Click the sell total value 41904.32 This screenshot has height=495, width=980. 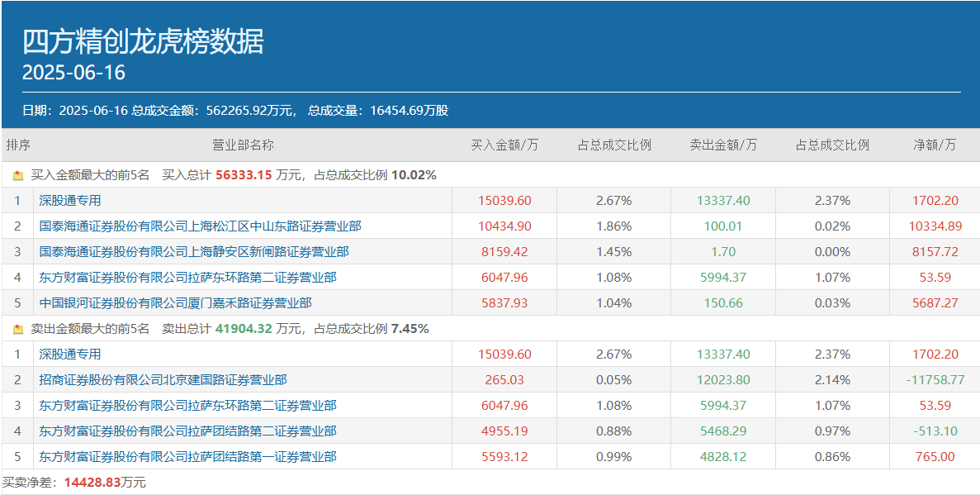[244, 329]
